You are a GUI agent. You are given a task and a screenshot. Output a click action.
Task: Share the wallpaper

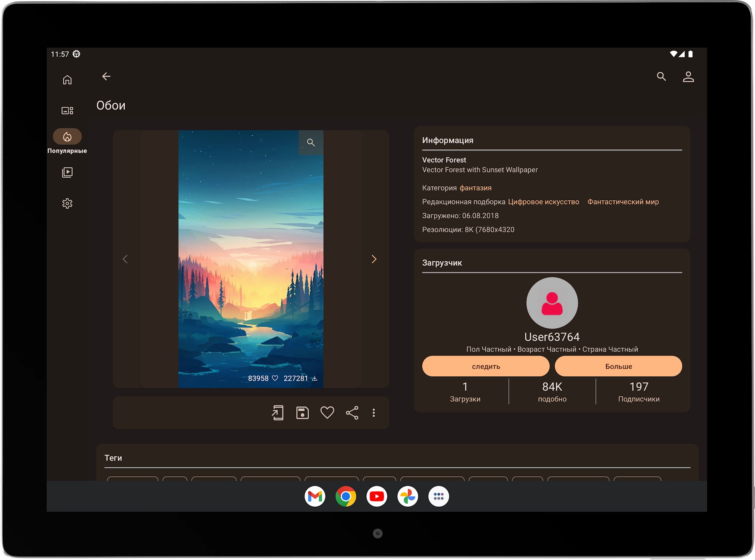coord(352,413)
